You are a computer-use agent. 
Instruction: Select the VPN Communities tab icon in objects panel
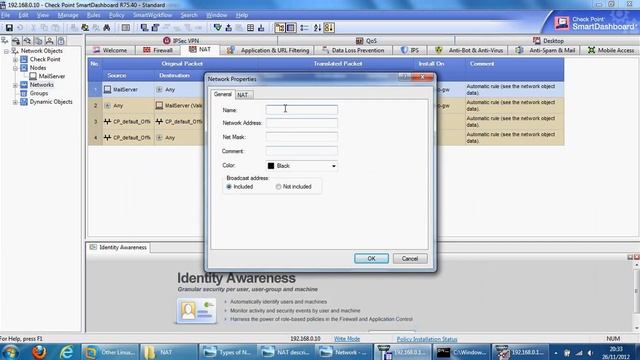click(x=61, y=41)
